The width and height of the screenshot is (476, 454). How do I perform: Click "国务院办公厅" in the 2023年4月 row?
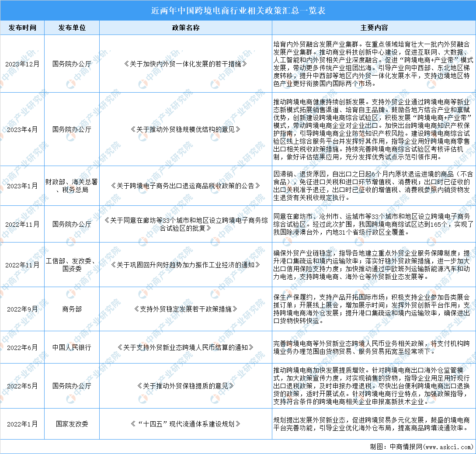[72, 130]
